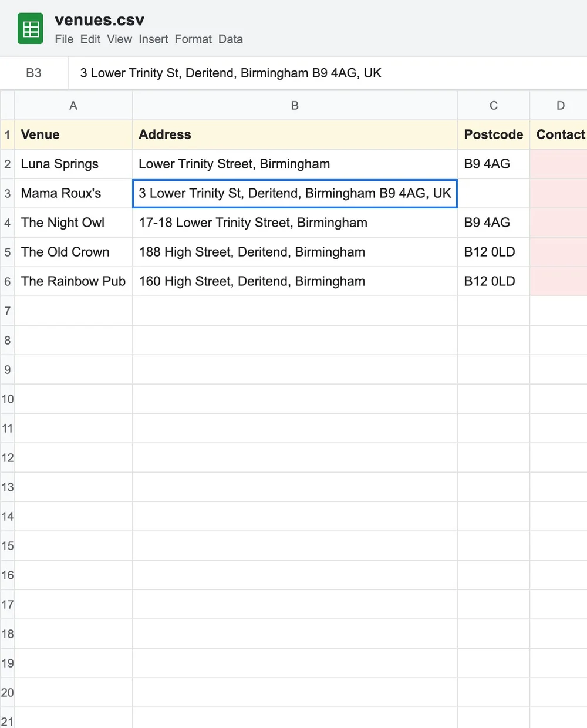Select B9 4AG postcode for The Night Owl
Screen dimensions: 587x728
click(494, 223)
